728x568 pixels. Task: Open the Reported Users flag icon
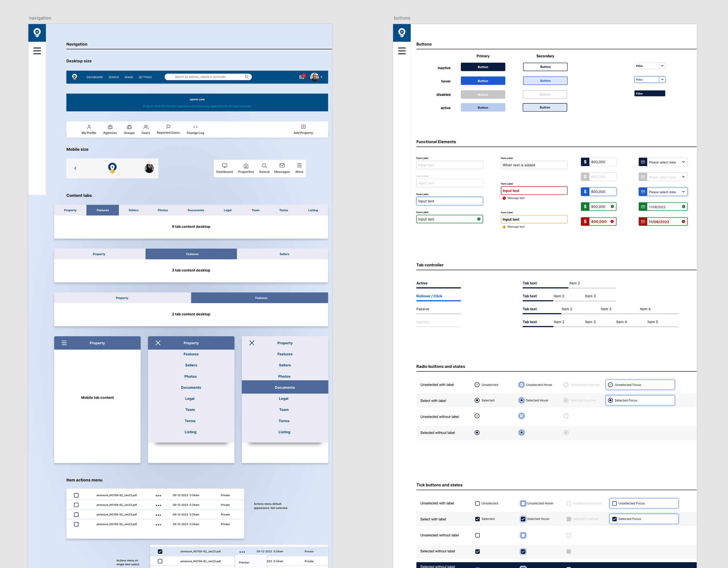pos(168,127)
